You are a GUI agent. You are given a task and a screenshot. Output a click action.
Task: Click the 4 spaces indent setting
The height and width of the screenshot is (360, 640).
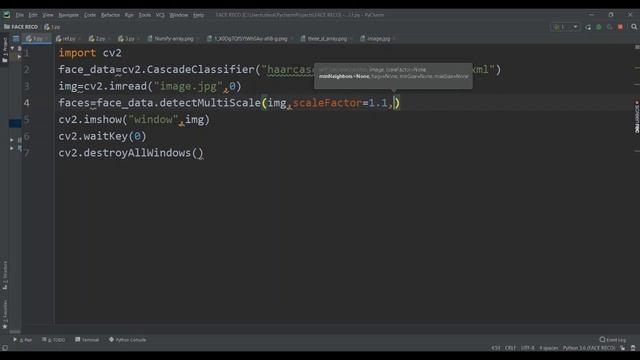point(548,348)
